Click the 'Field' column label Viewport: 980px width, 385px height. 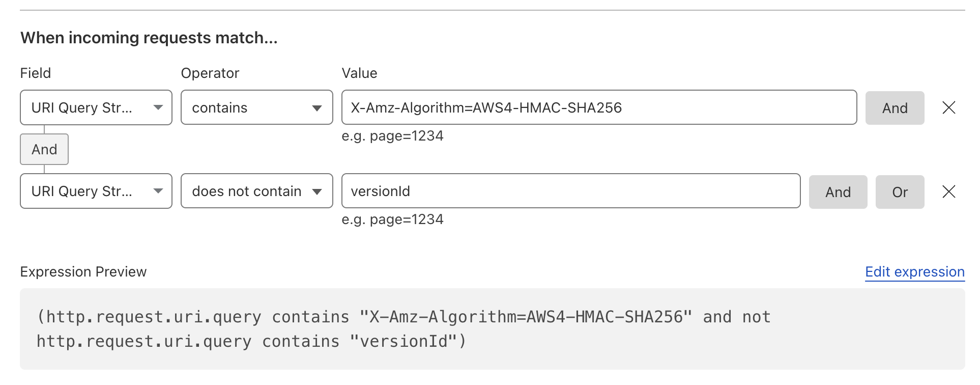pyautogui.click(x=36, y=73)
